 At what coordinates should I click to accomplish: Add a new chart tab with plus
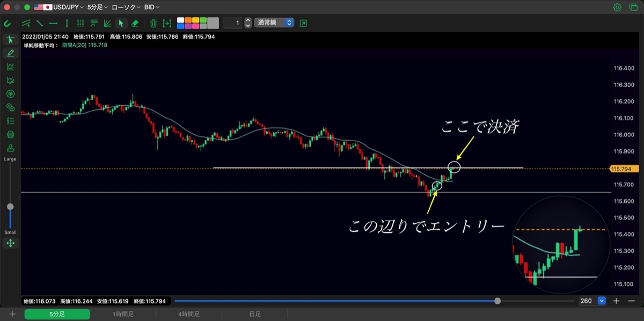[x=12, y=314]
